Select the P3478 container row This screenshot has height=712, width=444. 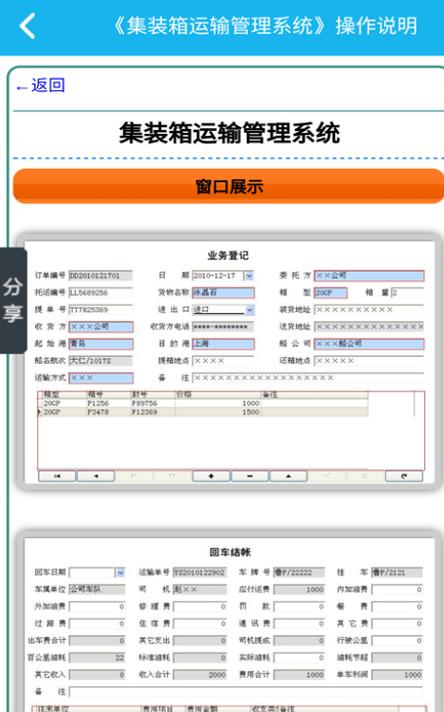(x=203, y=412)
